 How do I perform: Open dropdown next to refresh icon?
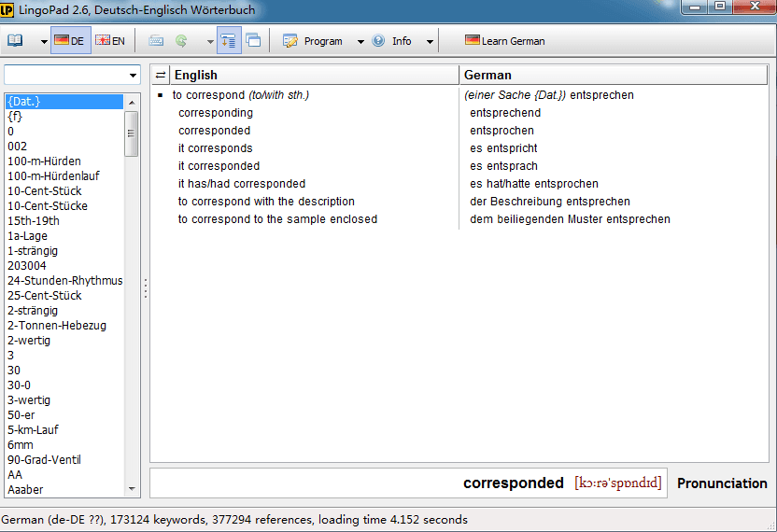[209, 42]
